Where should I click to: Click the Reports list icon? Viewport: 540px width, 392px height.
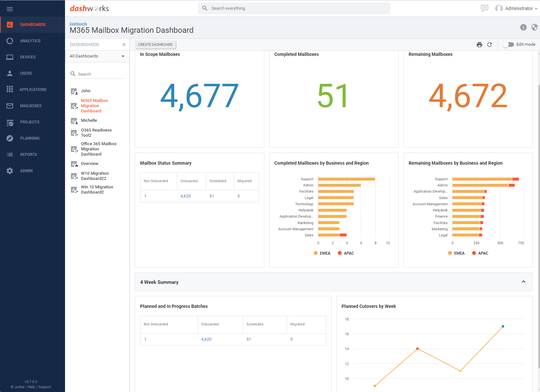pos(10,155)
